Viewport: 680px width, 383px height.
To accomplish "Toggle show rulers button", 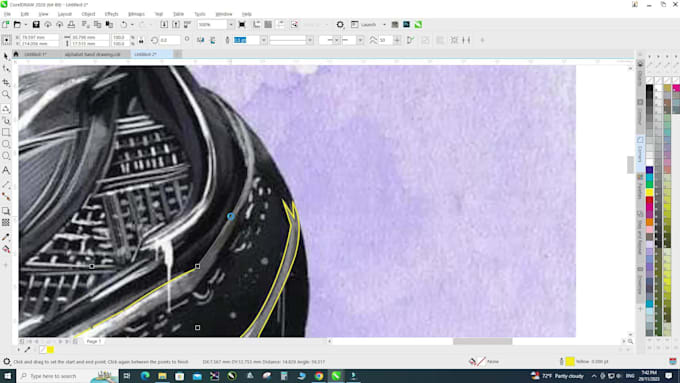I will click(257, 25).
